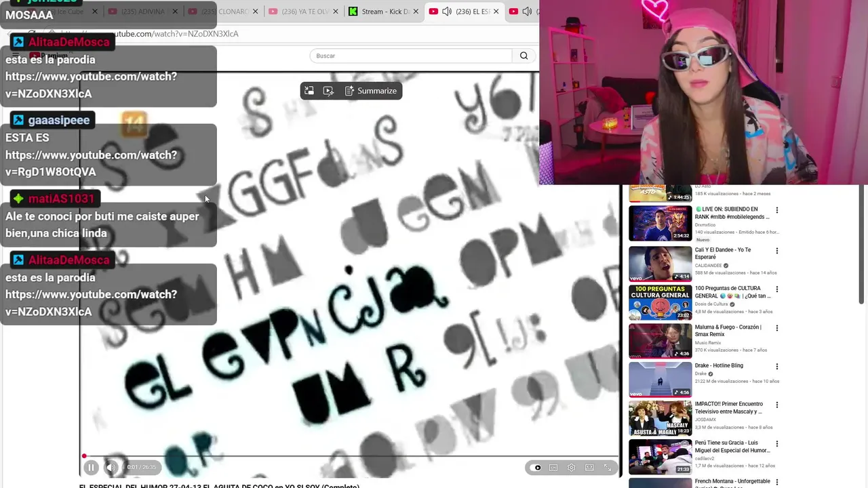Mute audio icon on EL ESP tab
This screenshot has width=868, height=488.
[447, 12]
